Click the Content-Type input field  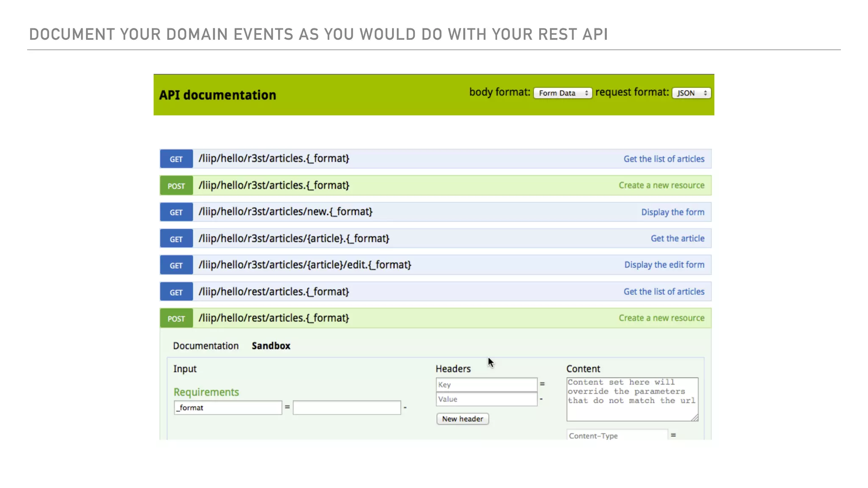coord(617,435)
